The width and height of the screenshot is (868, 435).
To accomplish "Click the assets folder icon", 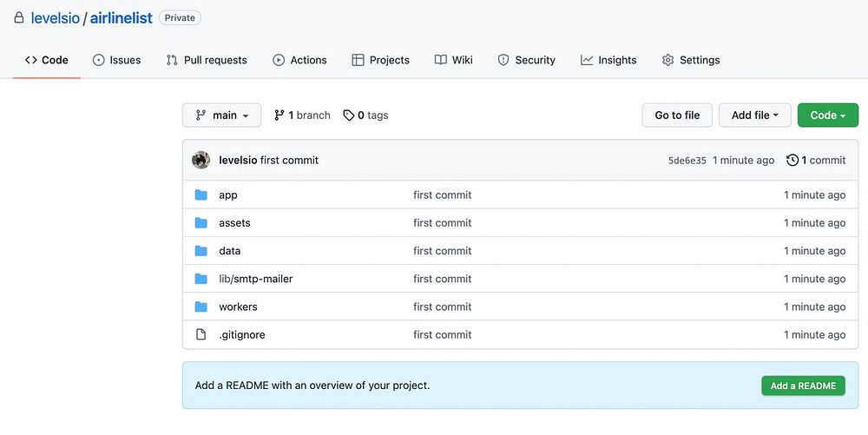I will tap(201, 222).
